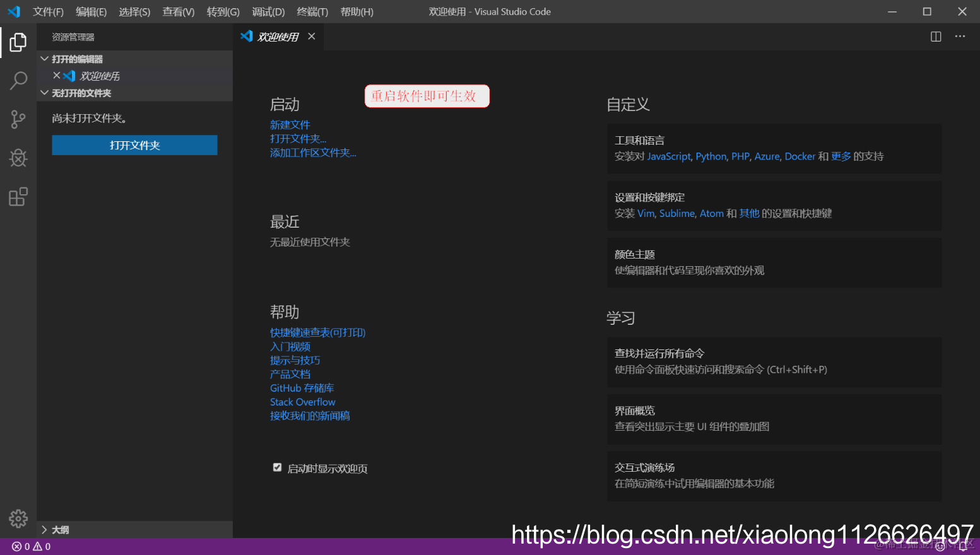Open the 查找并运行所有命令 card

774,362
